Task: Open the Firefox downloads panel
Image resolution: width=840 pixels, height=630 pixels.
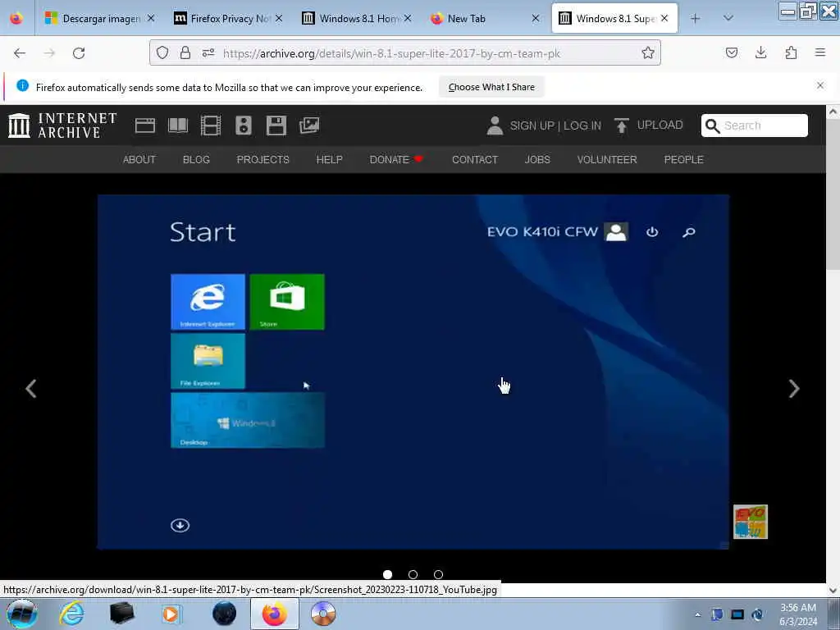Action: point(761,52)
